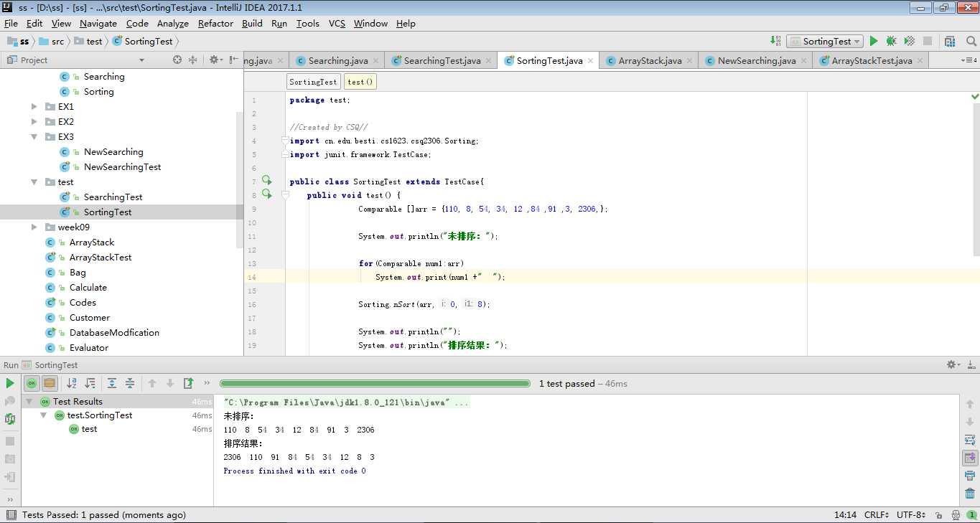Click the editor vertical scrollbar
The image size is (980, 523).
(x=975, y=179)
